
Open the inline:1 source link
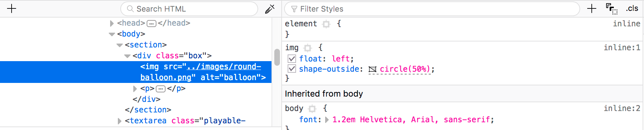pyautogui.click(x=622, y=47)
